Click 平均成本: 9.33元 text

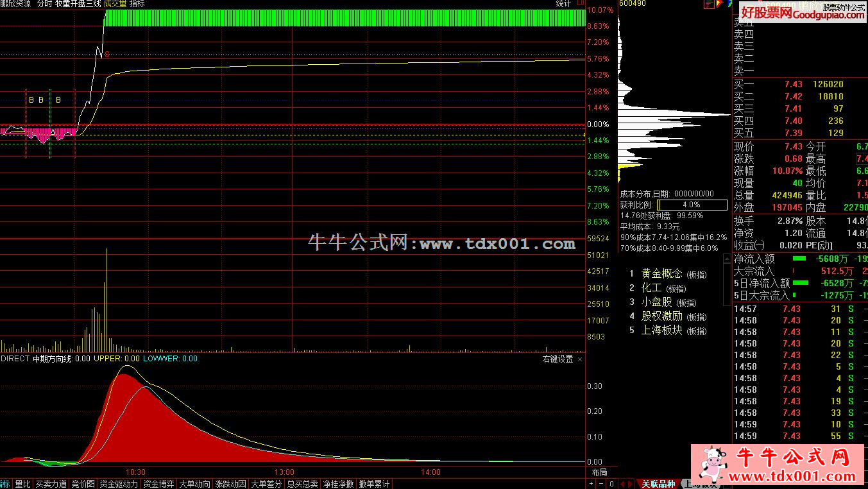pyautogui.click(x=649, y=227)
